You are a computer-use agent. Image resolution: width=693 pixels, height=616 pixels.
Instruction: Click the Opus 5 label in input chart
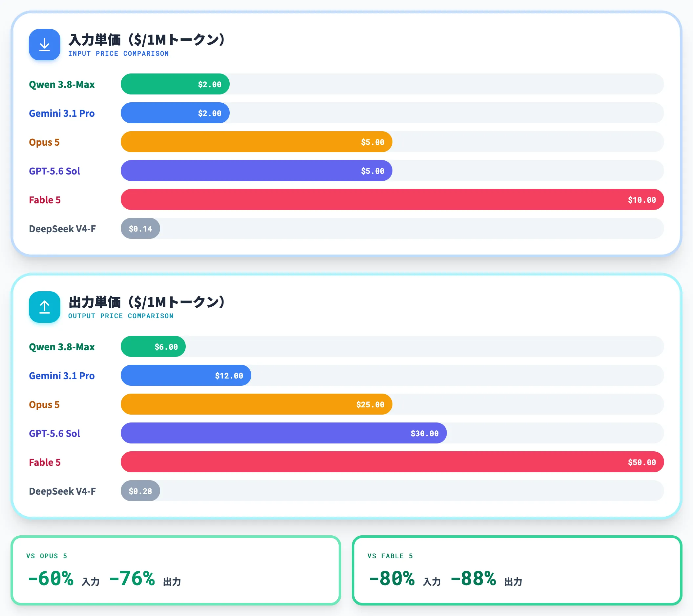point(44,142)
